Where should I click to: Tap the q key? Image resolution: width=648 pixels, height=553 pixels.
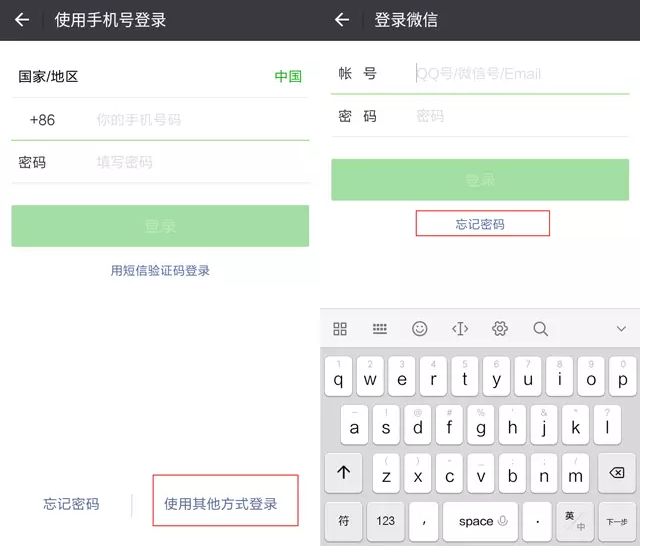pyautogui.click(x=338, y=377)
